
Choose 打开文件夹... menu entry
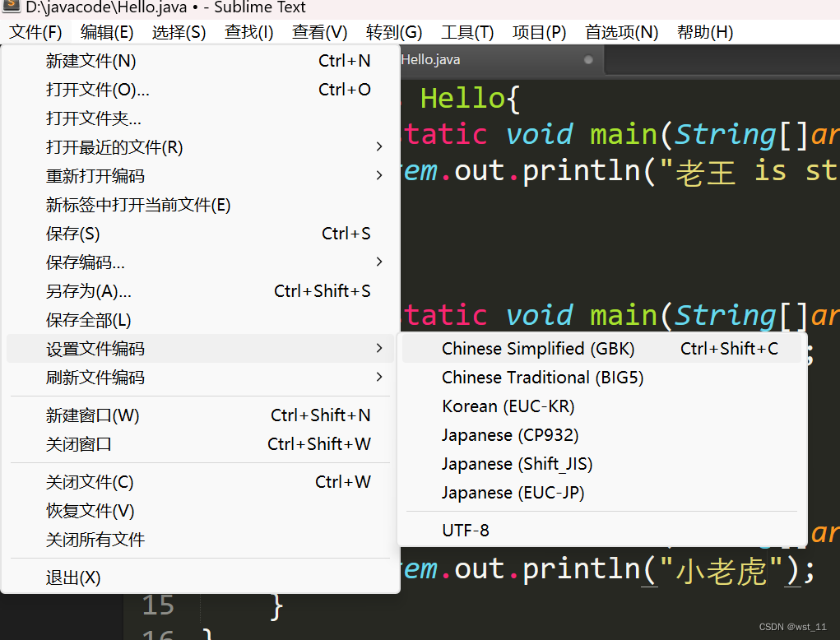[x=201, y=118]
